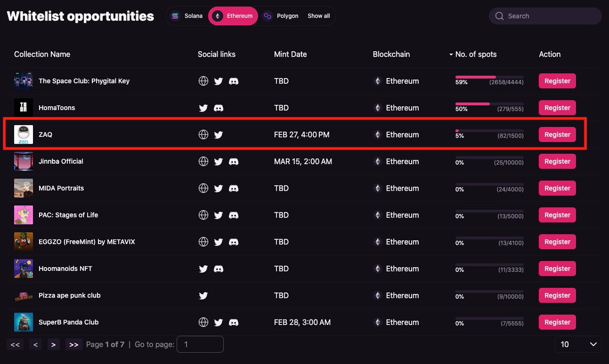Click The Space Club 59% progress bar

489,77
